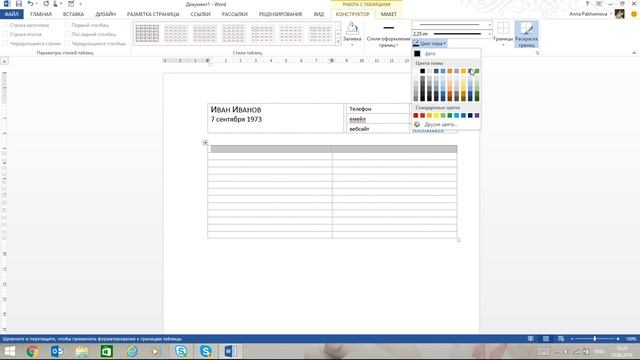
Task: Open the quick access toolbar customize arrow
Action: tap(81, 4)
